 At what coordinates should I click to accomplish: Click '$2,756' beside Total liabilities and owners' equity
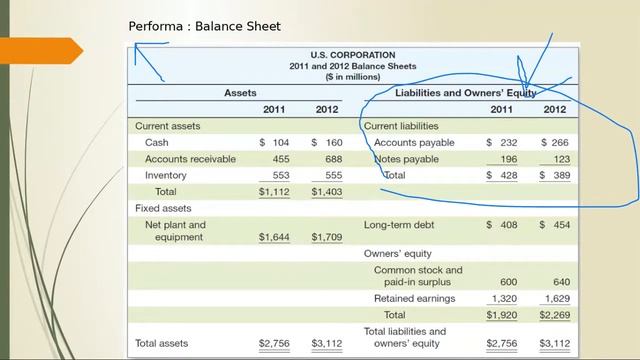[502, 344]
